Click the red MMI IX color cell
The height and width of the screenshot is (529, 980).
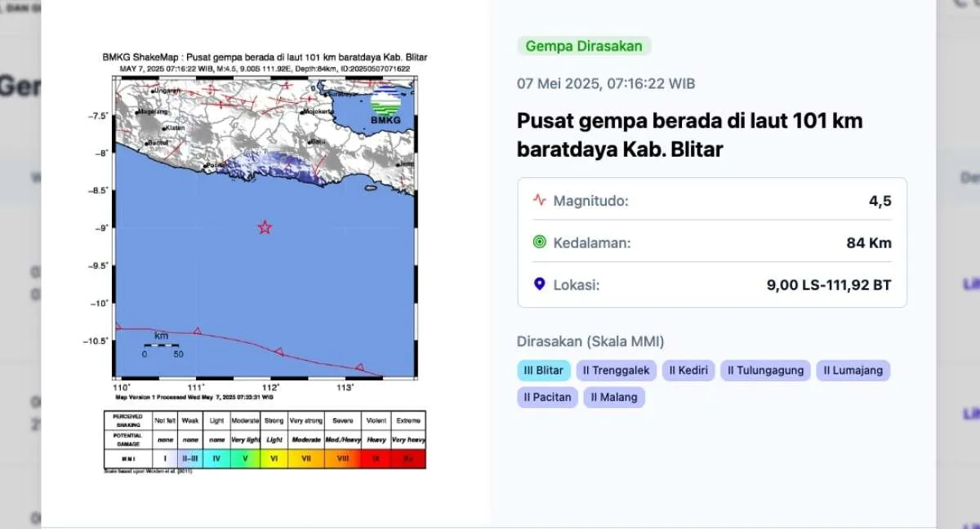click(374, 458)
